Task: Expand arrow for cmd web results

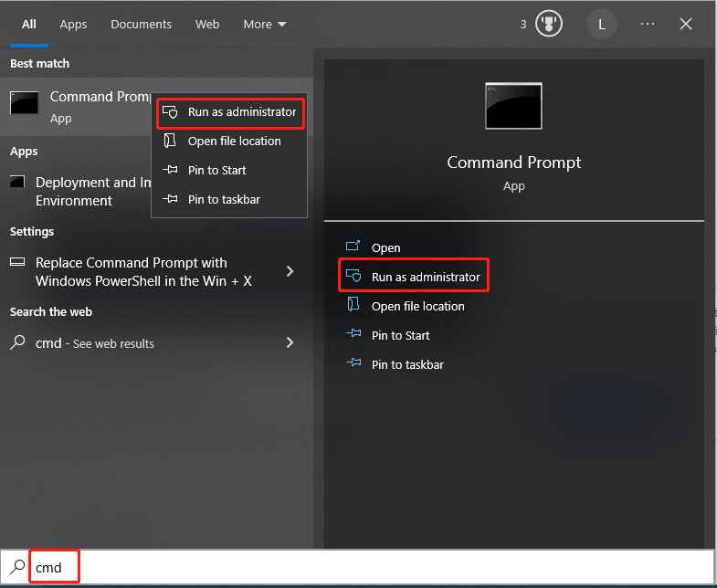Action: (x=290, y=342)
